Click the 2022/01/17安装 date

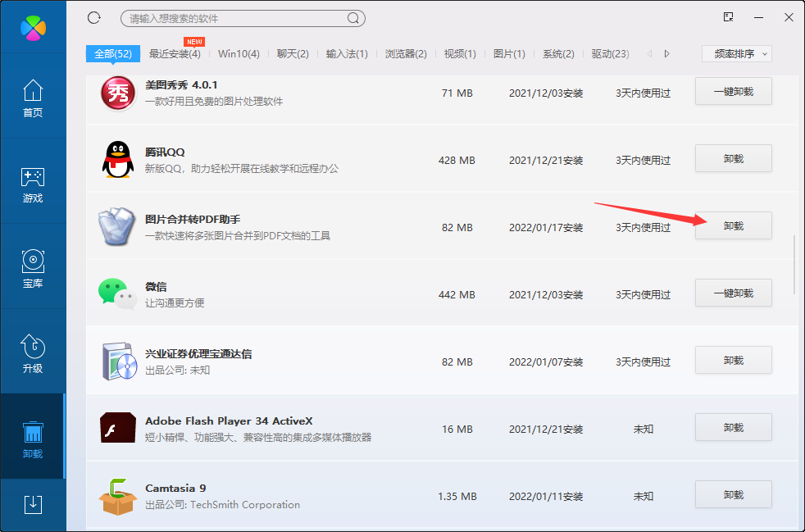coord(546,228)
